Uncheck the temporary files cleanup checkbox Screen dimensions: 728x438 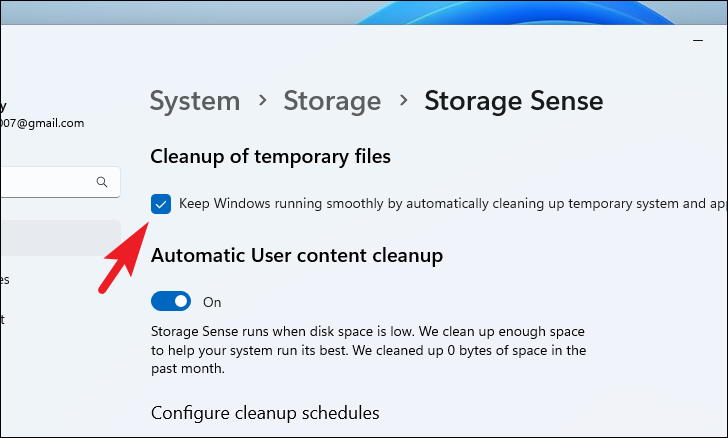click(x=161, y=204)
